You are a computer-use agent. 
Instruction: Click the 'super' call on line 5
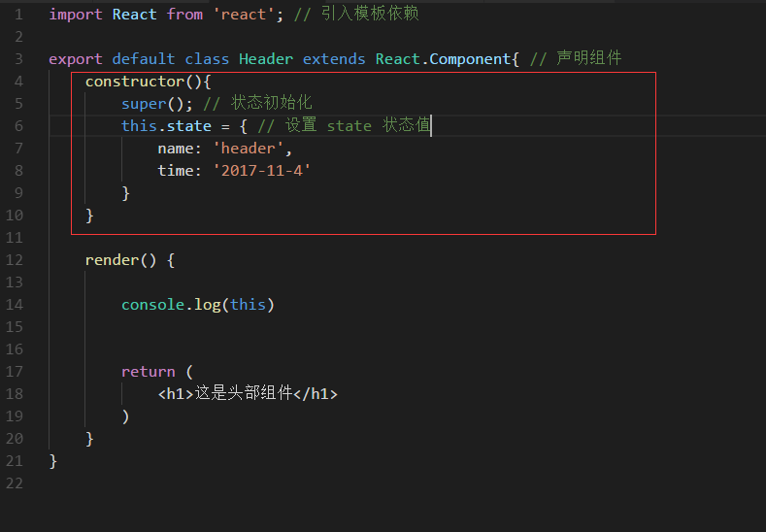coord(144,104)
